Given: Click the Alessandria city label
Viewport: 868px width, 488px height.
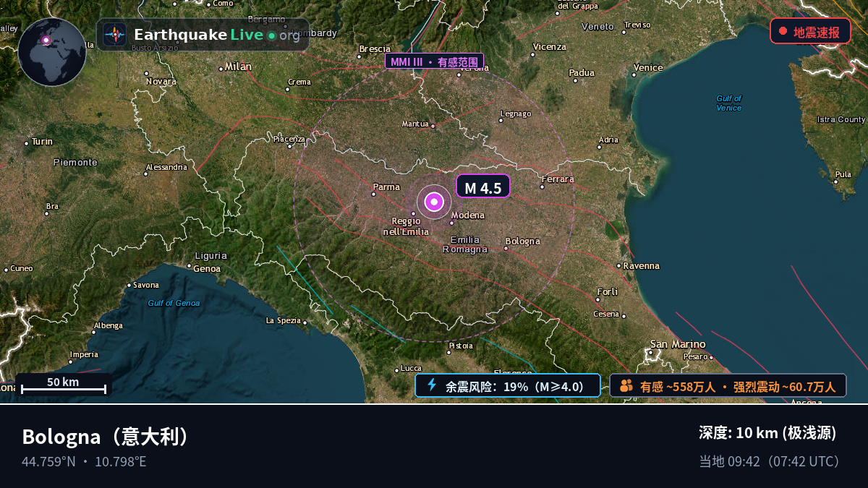Looking at the screenshot, I should point(166,167).
